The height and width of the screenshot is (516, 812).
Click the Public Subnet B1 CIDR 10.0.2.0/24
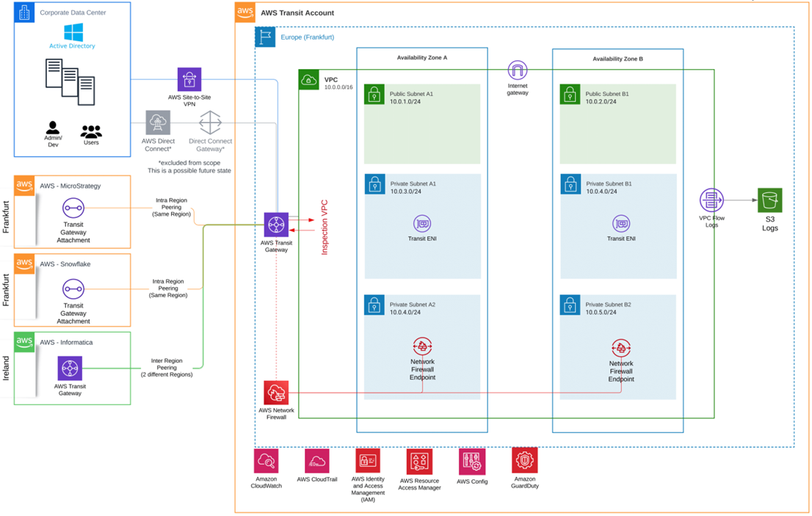(x=601, y=101)
